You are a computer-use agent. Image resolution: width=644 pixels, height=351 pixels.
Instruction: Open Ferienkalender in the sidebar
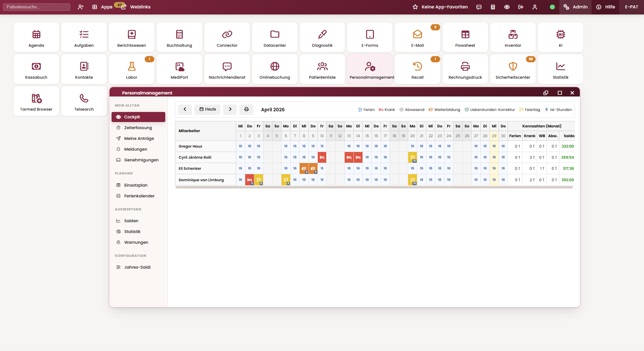(x=138, y=196)
